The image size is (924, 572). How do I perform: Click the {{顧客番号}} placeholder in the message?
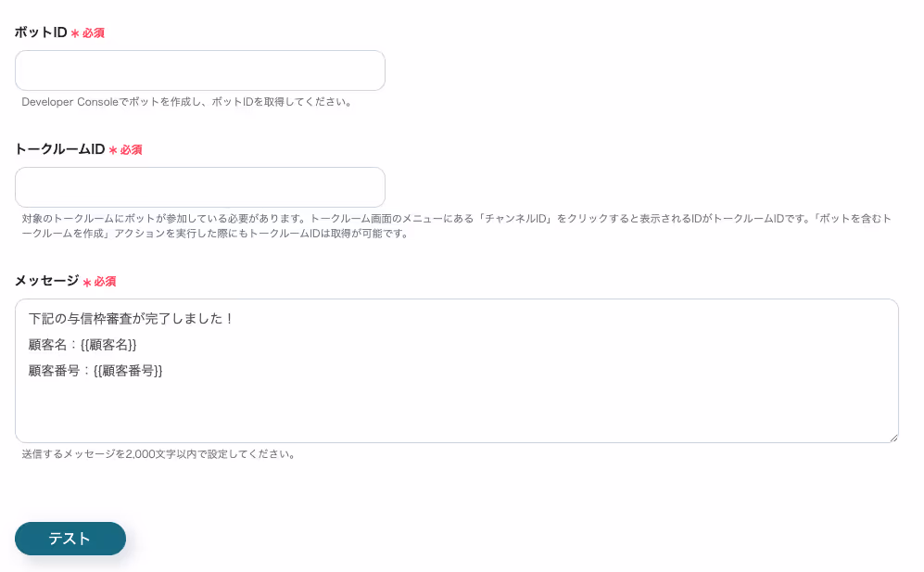pyautogui.click(x=128, y=370)
